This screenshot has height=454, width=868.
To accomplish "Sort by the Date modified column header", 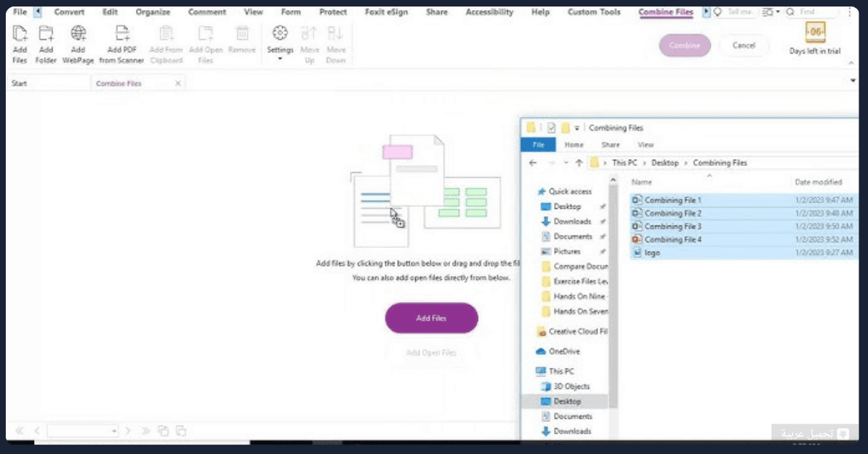I will (x=818, y=182).
